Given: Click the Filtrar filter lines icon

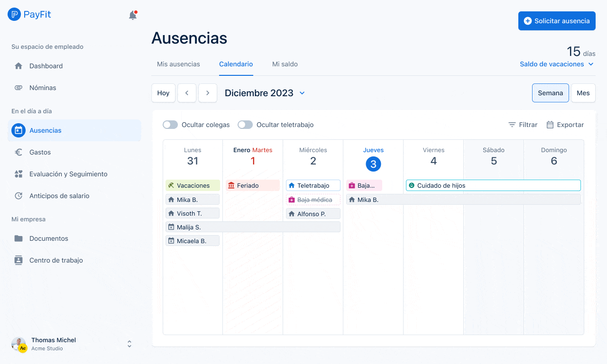Looking at the screenshot, I should point(512,125).
